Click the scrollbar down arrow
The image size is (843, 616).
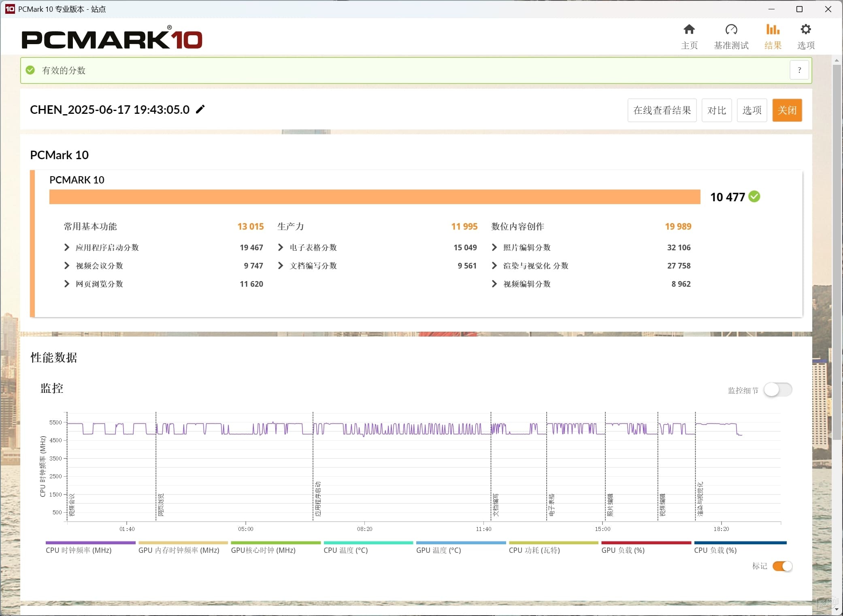pos(837,609)
